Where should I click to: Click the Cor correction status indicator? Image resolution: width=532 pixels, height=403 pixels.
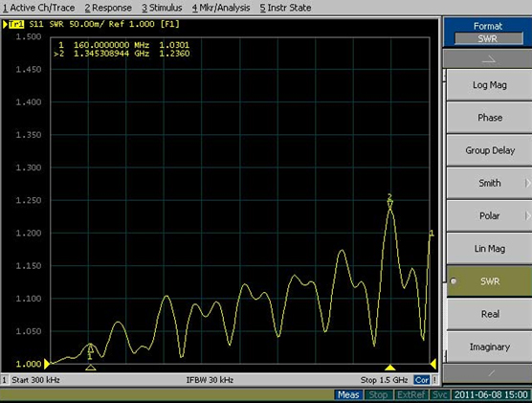(422, 380)
